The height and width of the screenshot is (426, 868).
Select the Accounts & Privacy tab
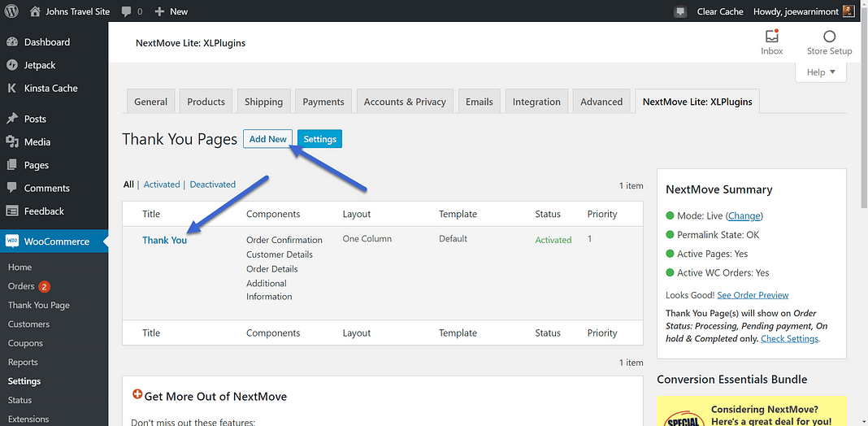pyautogui.click(x=405, y=102)
